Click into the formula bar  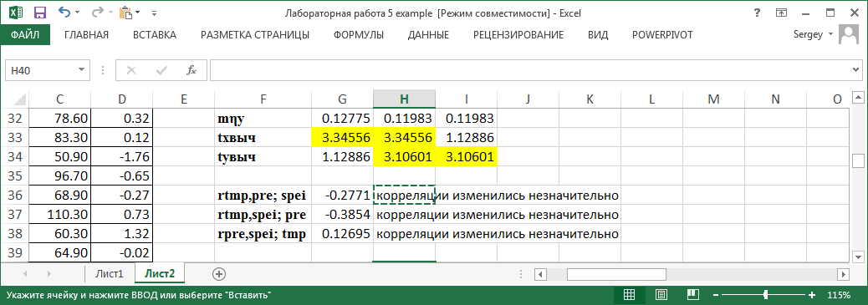[x=530, y=70]
